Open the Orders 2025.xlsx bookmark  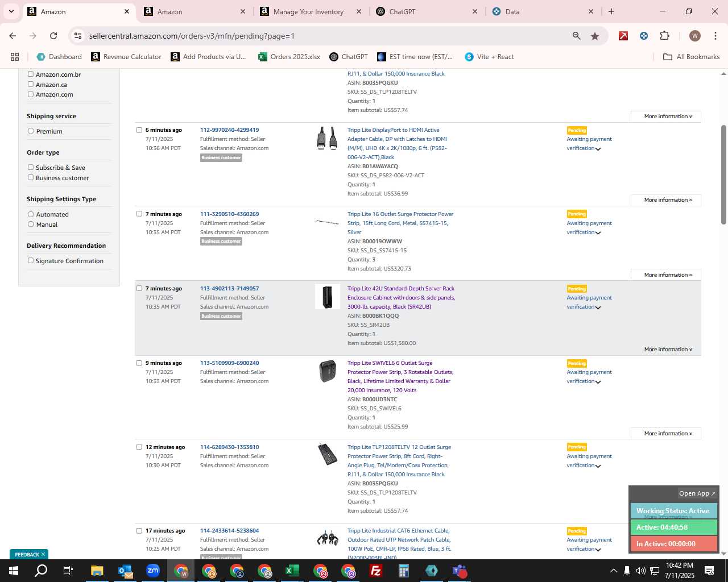coord(289,57)
